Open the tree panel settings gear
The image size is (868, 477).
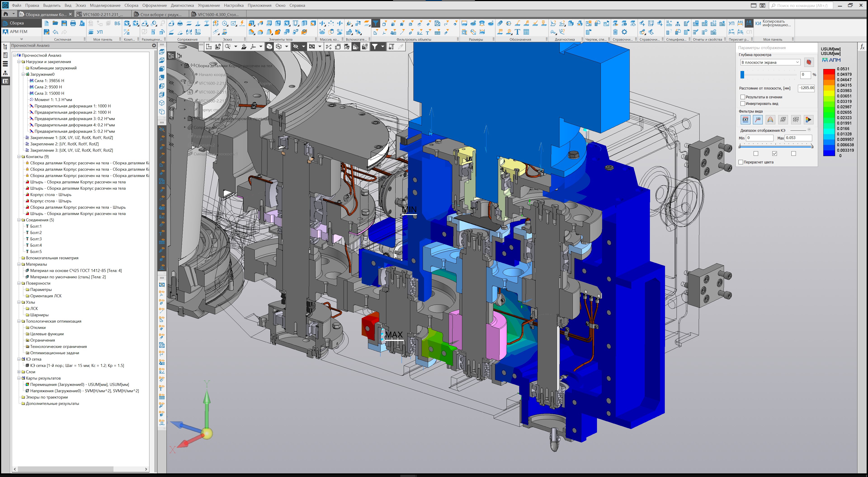point(154,45)
